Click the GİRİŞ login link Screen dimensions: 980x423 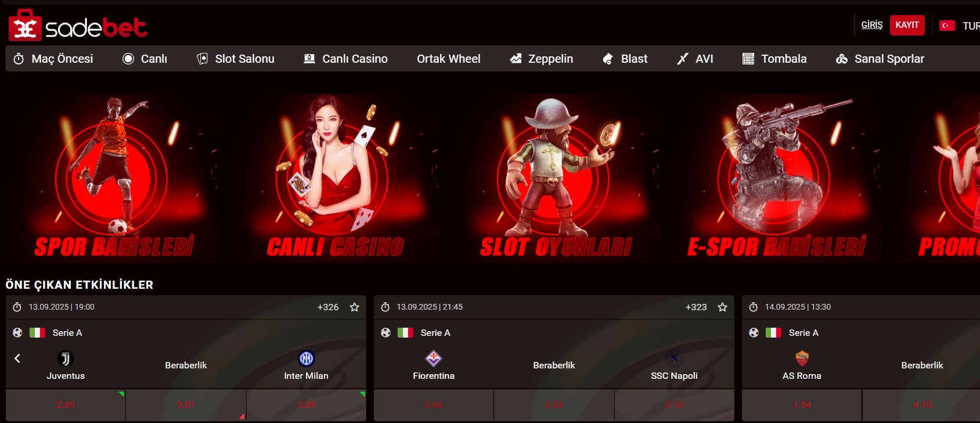tap(871, 25)
